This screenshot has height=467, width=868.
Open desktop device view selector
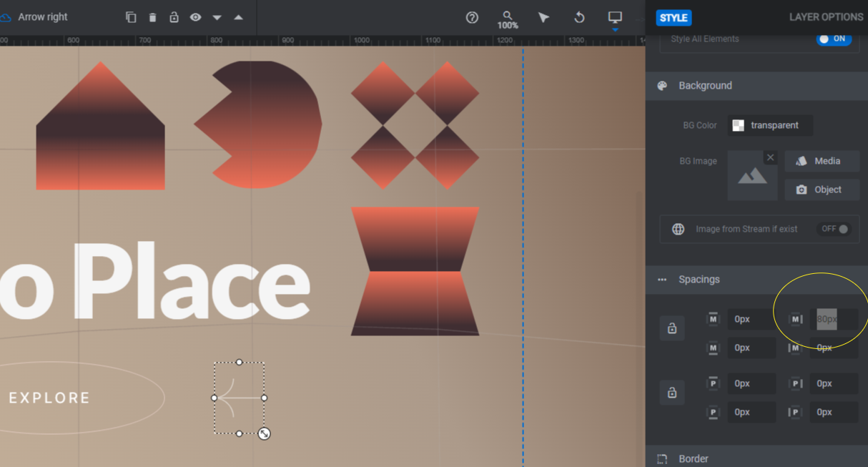coord(615,17)
